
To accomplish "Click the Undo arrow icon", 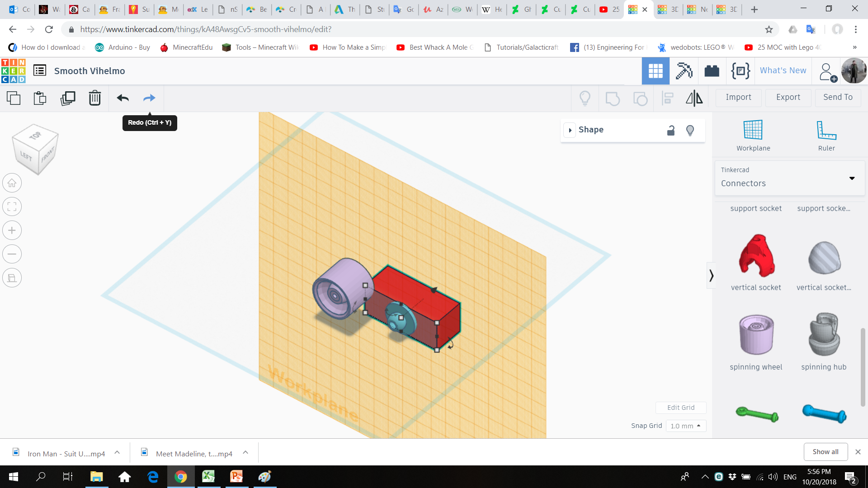I will 123,98.
